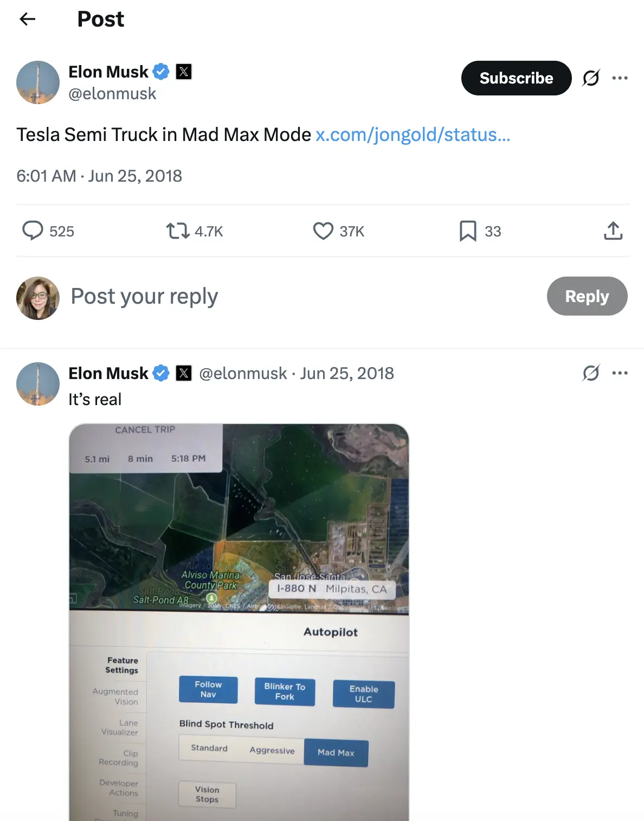644x821 pixels.
Task: Click the share upload icon
Action: tap(613, 231)
